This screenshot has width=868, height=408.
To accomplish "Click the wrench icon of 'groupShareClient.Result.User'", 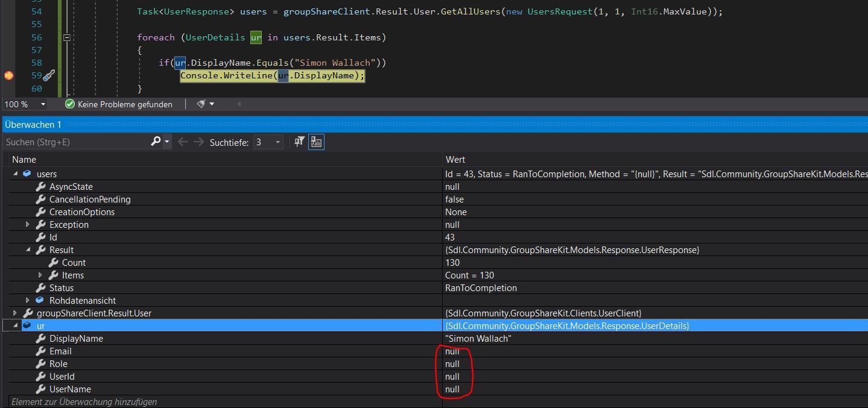I will click(28, 313).
